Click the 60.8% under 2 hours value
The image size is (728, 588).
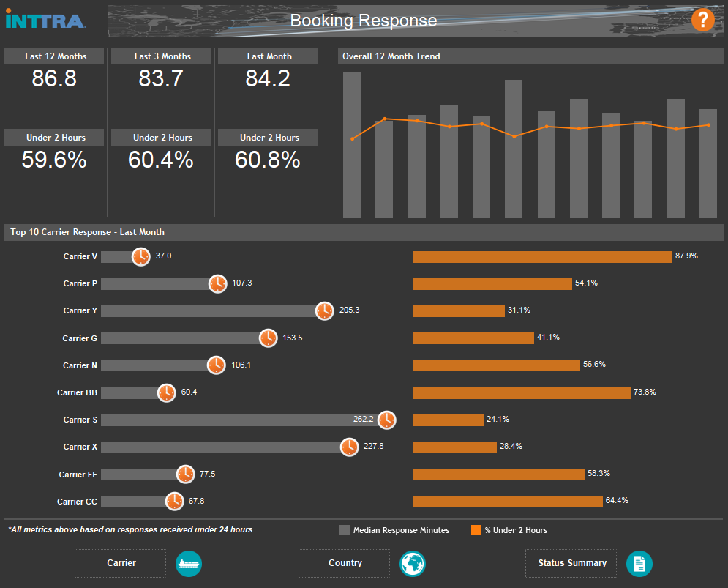[268, 160]
